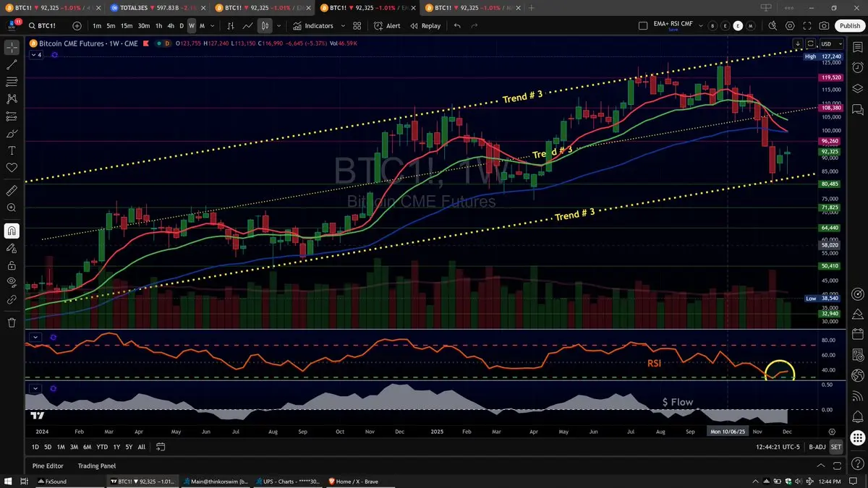Open the go-to-date calendar icon

point(159,447)
